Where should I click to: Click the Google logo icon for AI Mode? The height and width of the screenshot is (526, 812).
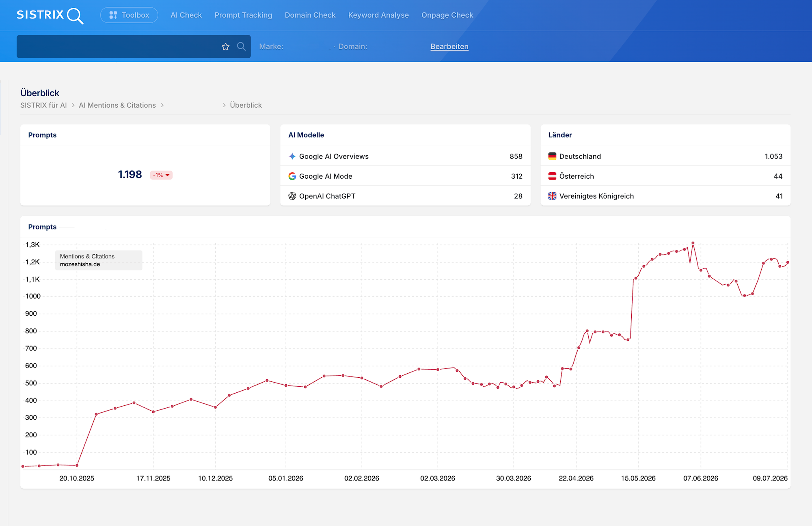292,176
